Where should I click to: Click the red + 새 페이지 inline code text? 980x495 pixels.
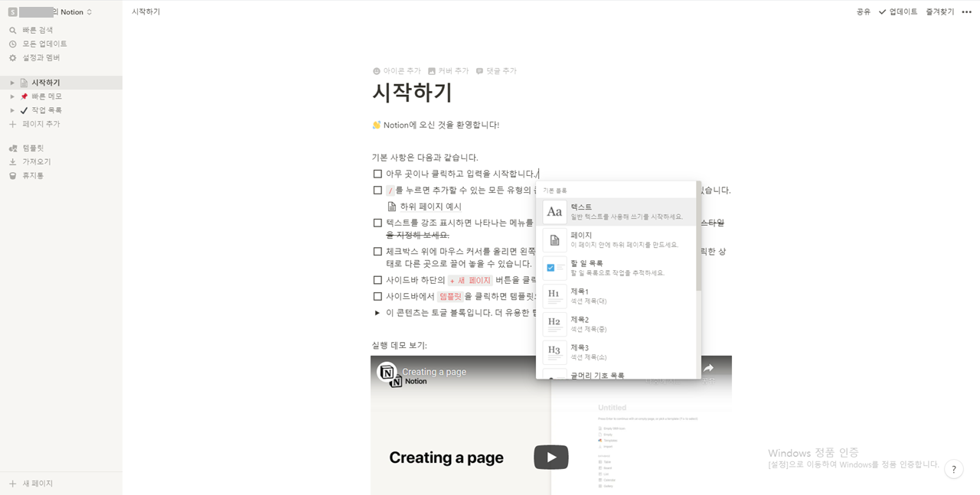pos(470,281)
